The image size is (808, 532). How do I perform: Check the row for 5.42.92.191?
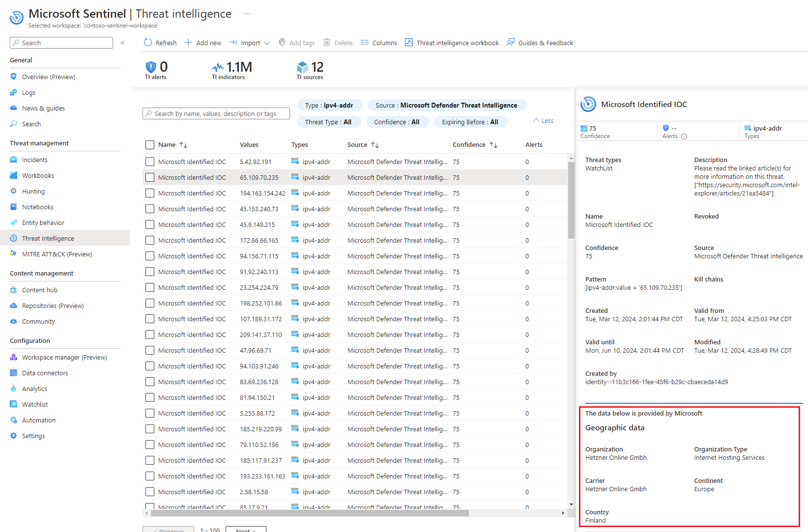(x=150, y=162)
